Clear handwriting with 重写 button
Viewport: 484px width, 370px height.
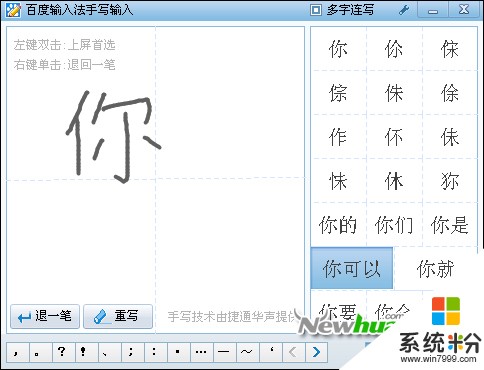(118, 316)
